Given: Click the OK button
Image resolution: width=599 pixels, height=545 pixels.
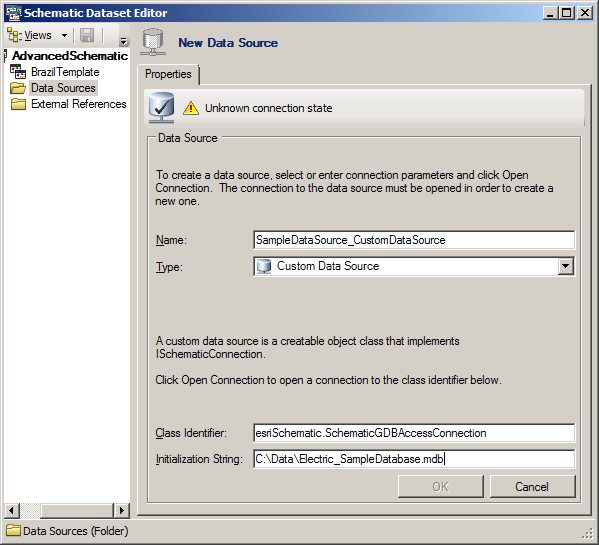Looking at the screenshot, I should 440,487.
